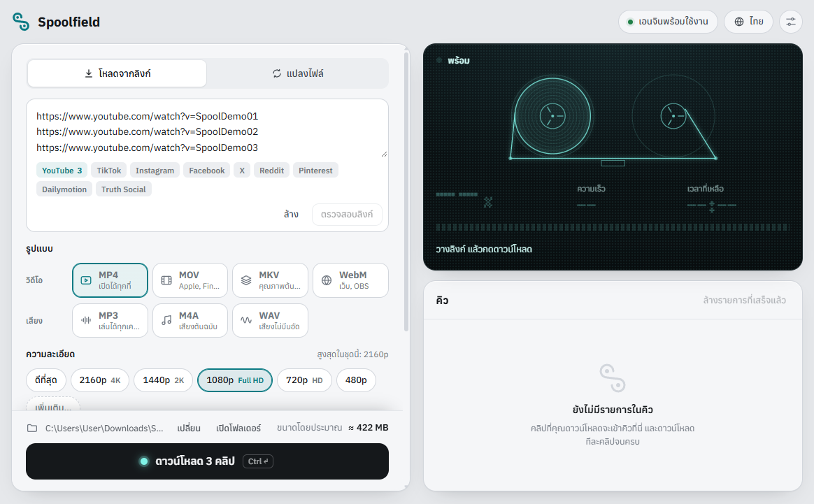Click the download progress bar in the preview
814x504 pixels.
613,227
